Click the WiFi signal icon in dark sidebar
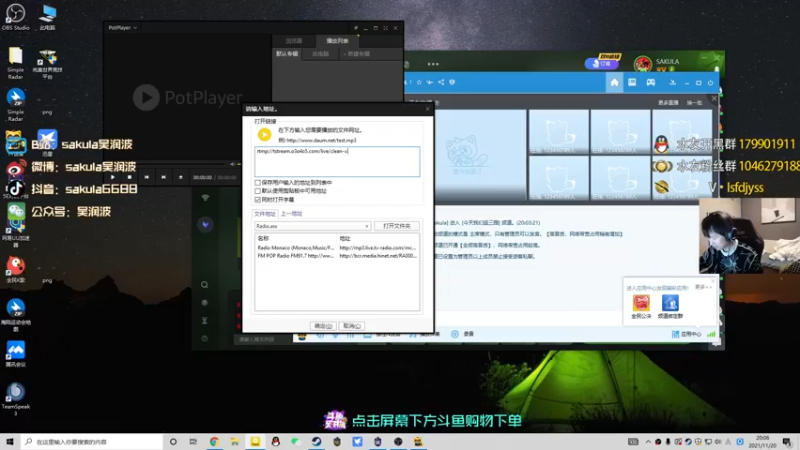This screenshot has height=450, width=800. [205, 198]
